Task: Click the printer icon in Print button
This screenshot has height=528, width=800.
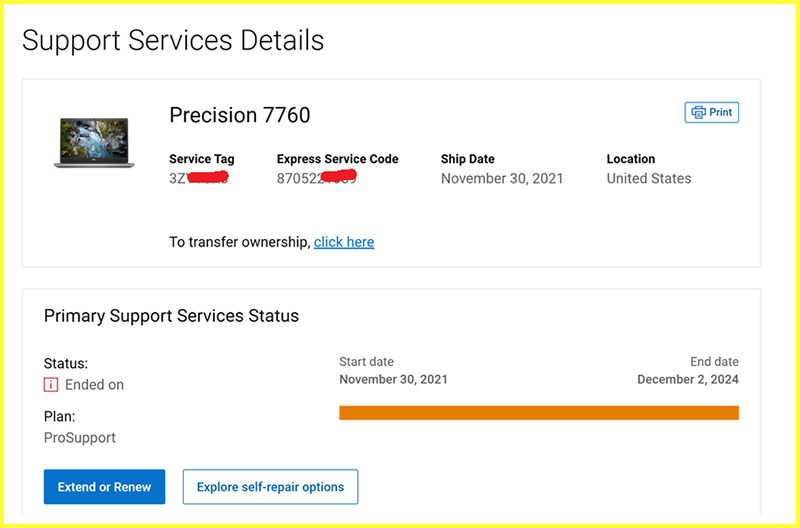Action: click(698, 112)
